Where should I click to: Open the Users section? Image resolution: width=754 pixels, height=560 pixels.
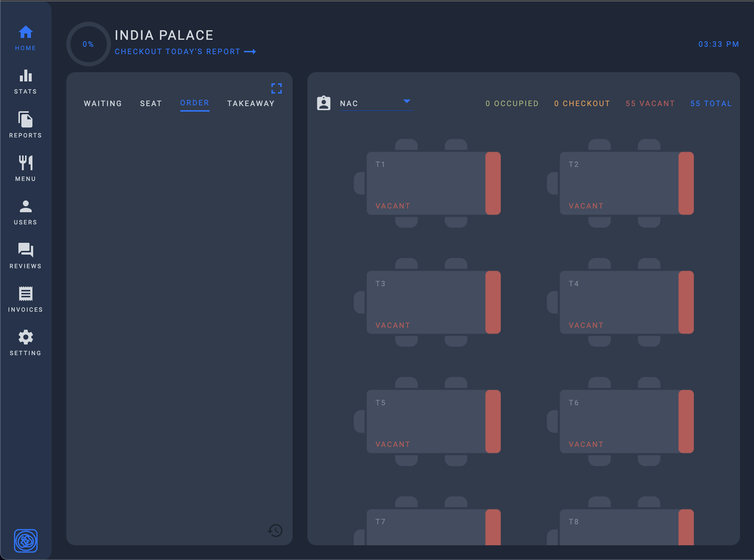[x=25, y=212]
